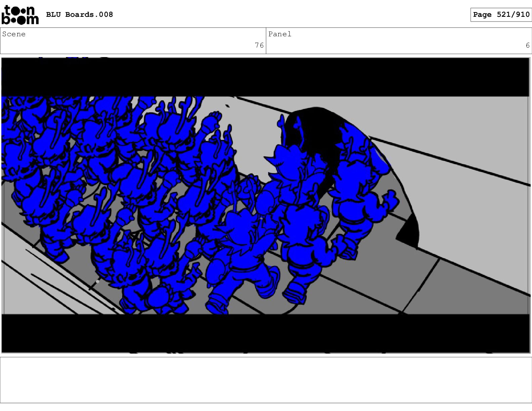Click the 'Page 521/910' page indicator
This screenshot has height=411, width=532.
501,14
